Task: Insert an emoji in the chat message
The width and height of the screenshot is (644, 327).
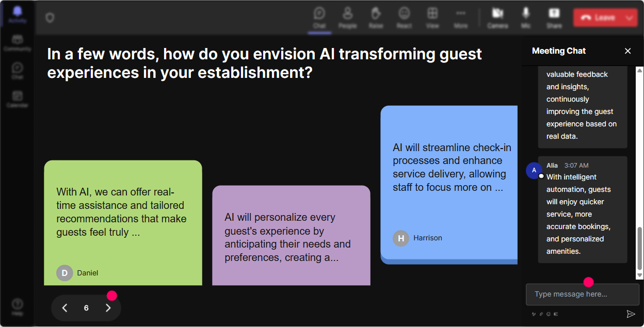Action: tap(549, 314)
